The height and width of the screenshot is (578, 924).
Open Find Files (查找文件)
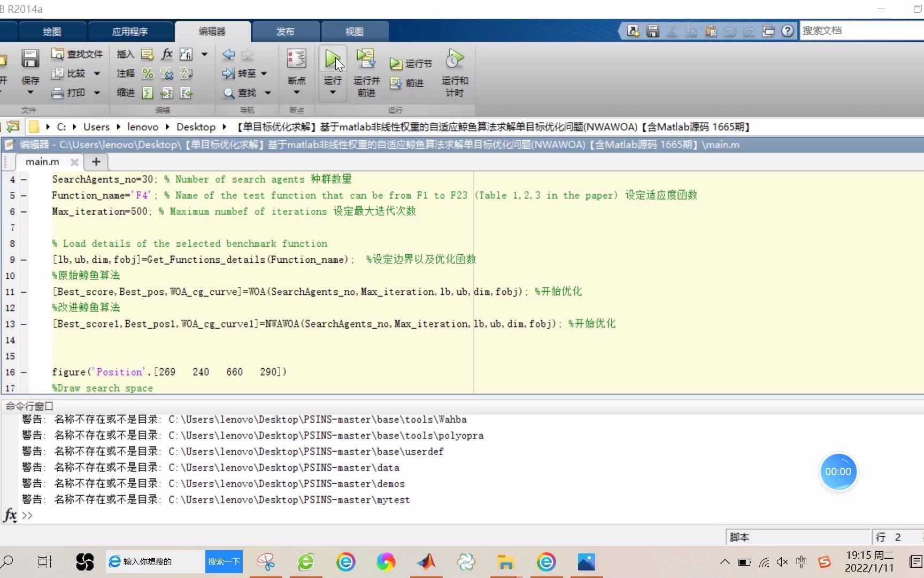[x=77, y=54]
